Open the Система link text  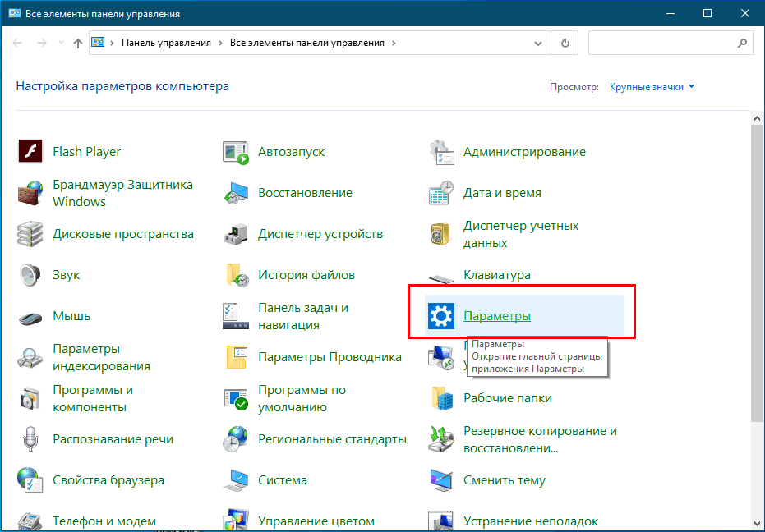283,480
